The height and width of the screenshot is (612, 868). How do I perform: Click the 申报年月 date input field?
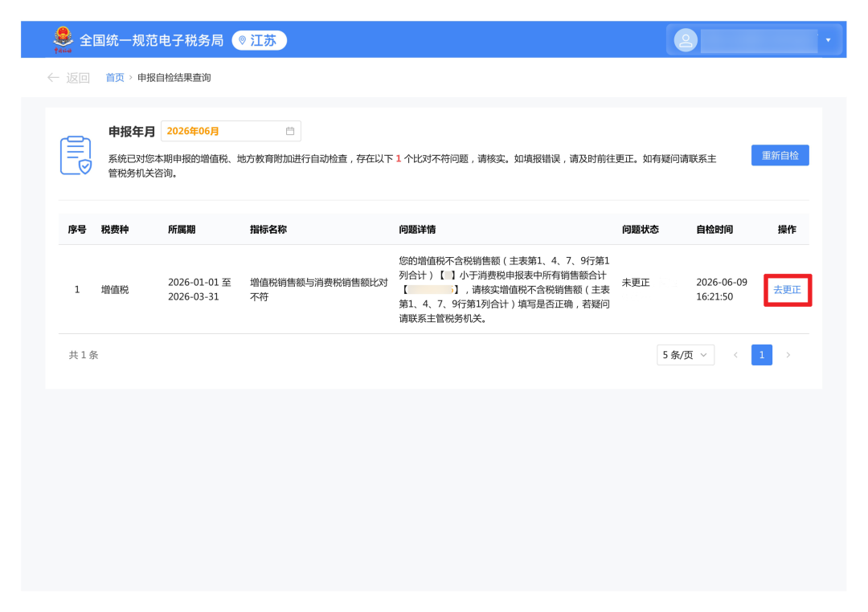[x=231, y=131]
